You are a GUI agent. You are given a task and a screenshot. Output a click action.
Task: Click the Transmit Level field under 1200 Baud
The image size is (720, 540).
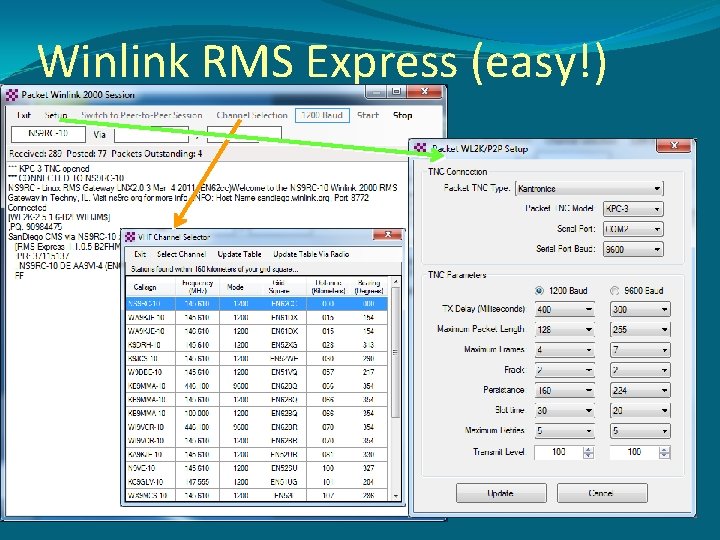coord(559,452)
